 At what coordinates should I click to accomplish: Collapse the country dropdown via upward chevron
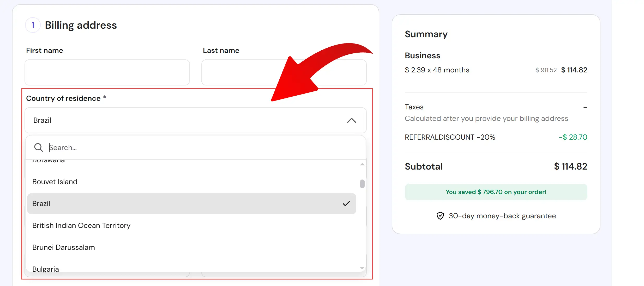click(351, 120)
